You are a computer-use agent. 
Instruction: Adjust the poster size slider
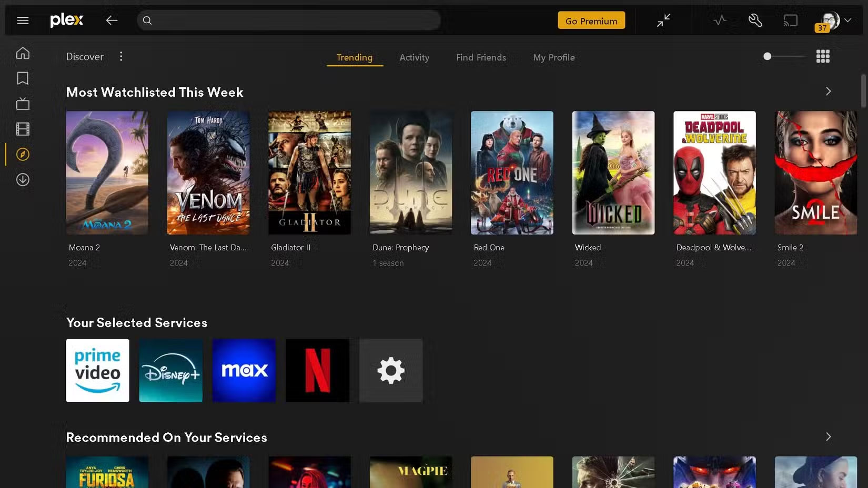click(x=768, y=56)
